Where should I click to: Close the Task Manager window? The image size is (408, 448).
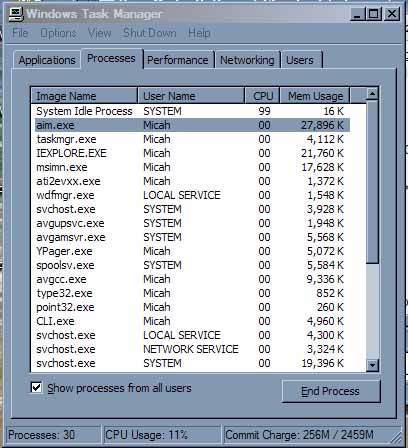click(x=392, y=14)
